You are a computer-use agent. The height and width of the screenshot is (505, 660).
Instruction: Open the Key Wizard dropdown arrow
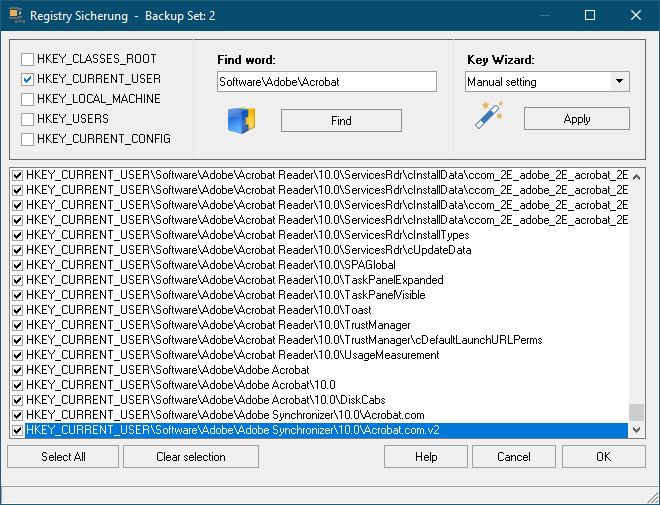(620, 81)
